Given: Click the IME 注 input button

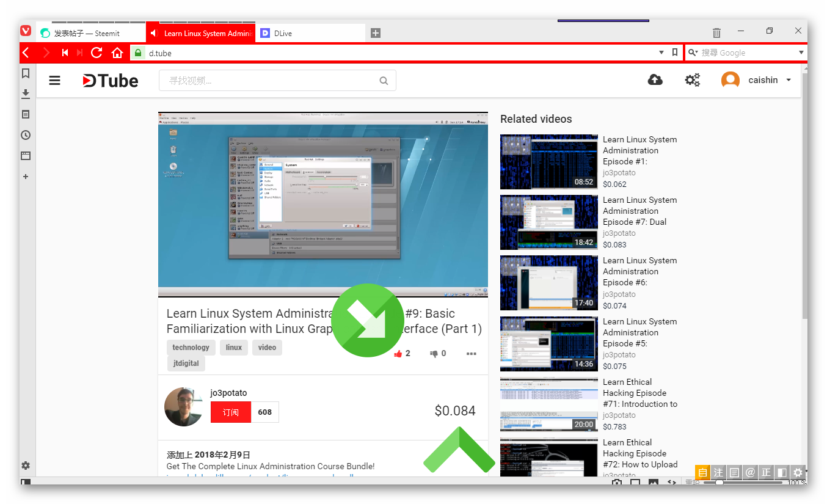Looking at the screenshot, I should 718,472.
